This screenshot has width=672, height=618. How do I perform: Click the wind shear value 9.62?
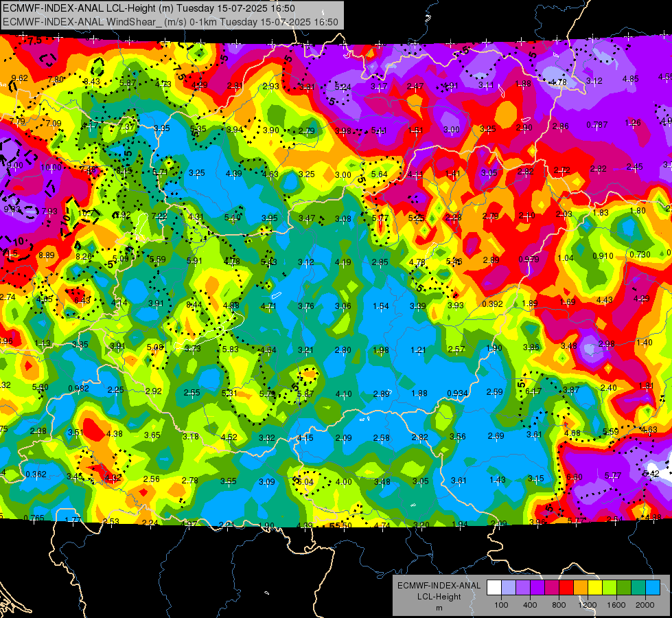tap(19, 78)
